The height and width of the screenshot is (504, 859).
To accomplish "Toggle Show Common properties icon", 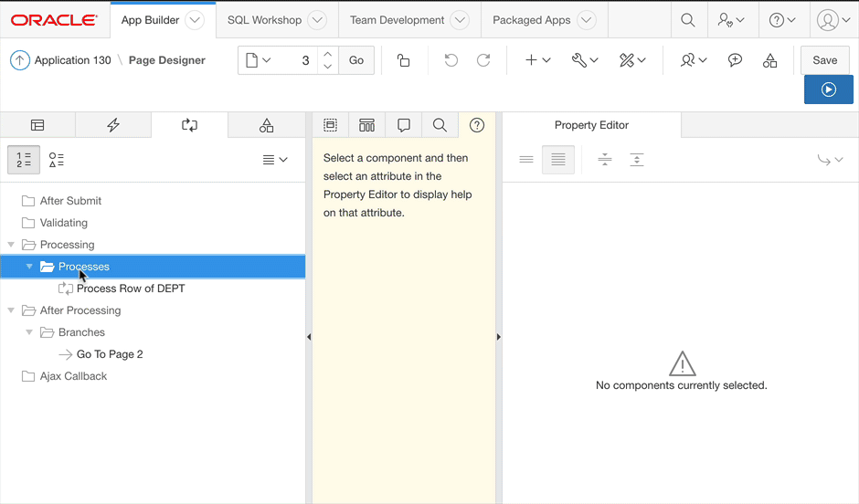I will coord(526,160).
